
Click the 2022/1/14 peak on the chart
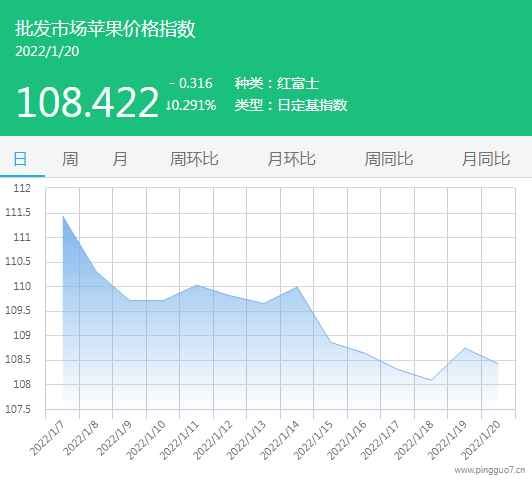click(297, 287)
